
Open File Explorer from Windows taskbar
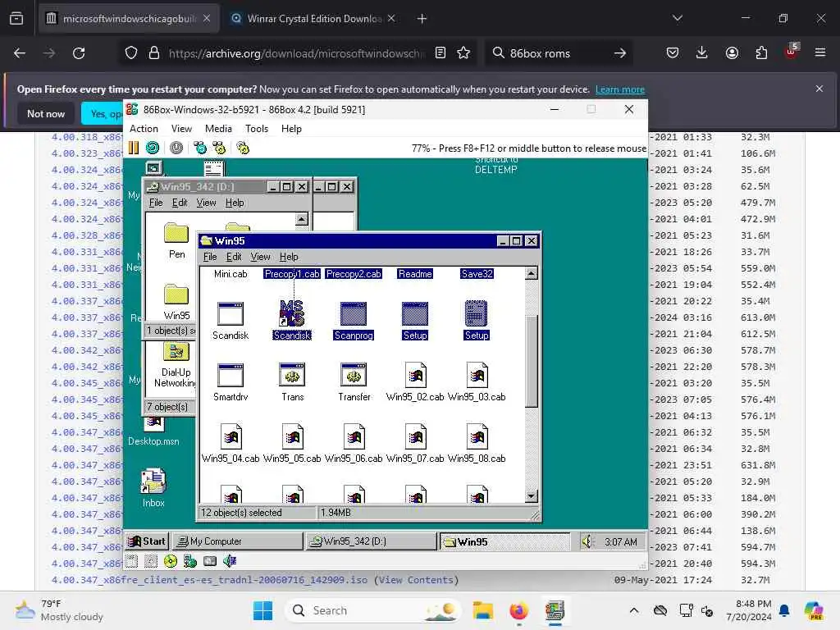point(482,610)
